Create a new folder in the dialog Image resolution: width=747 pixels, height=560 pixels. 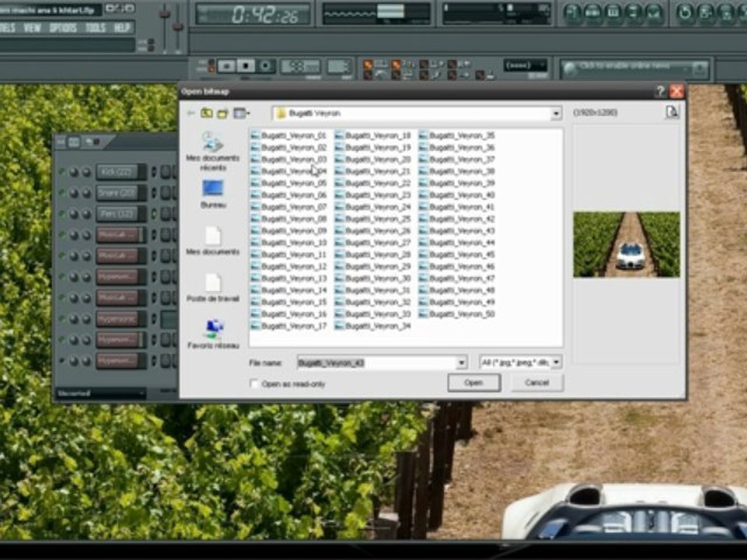[x=223, y=114]
